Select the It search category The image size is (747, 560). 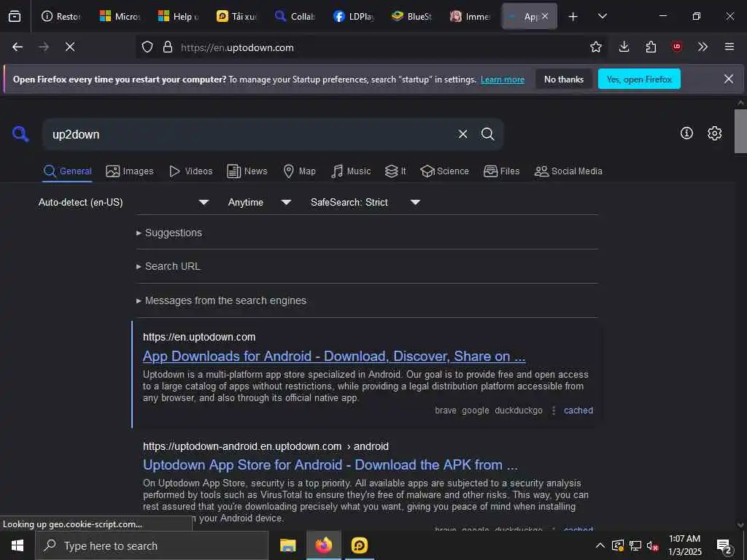click(395, 171)
